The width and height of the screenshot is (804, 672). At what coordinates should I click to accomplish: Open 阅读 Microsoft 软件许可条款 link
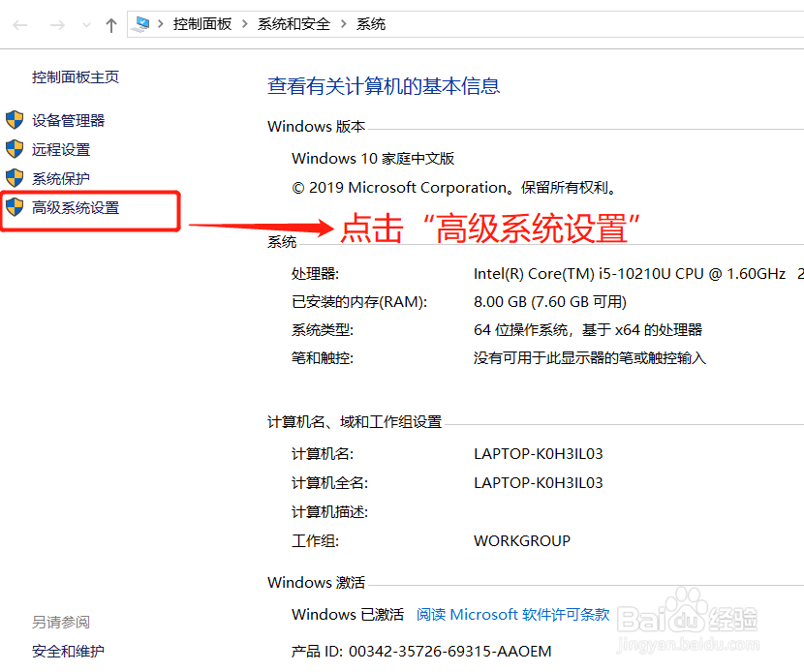[x=512, y=614]
